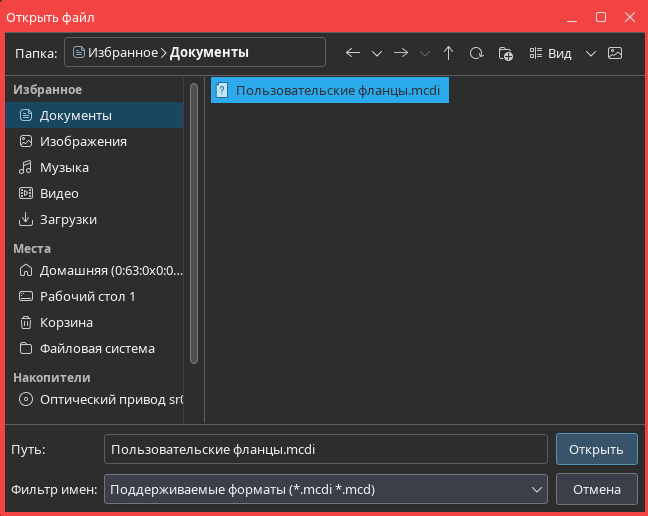Open Файловая система location
Image resolution: width=648 pixels, height=516 pixels.
(x=97, y=348)
